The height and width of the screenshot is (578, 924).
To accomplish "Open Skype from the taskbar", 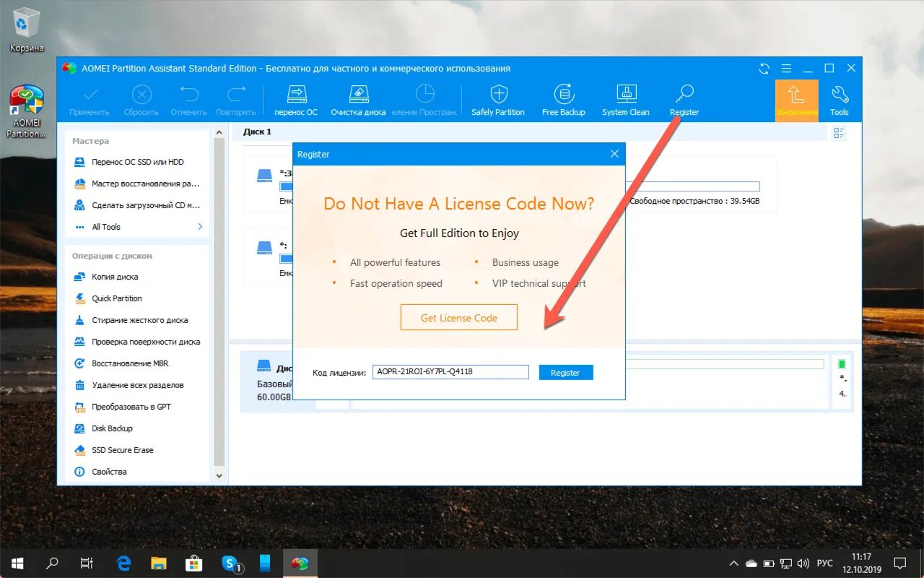I will 230,563.
